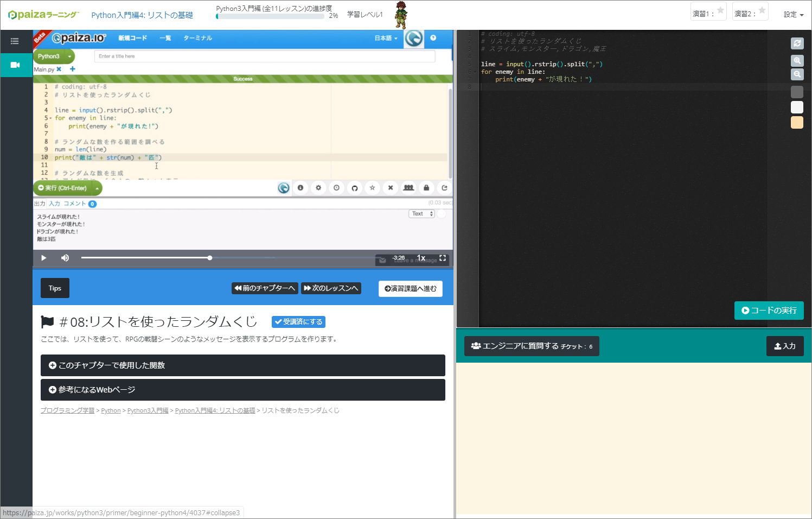Change video playback speed 1x
812x519 pixels.
pyautogui.click(x=421, y=258)
